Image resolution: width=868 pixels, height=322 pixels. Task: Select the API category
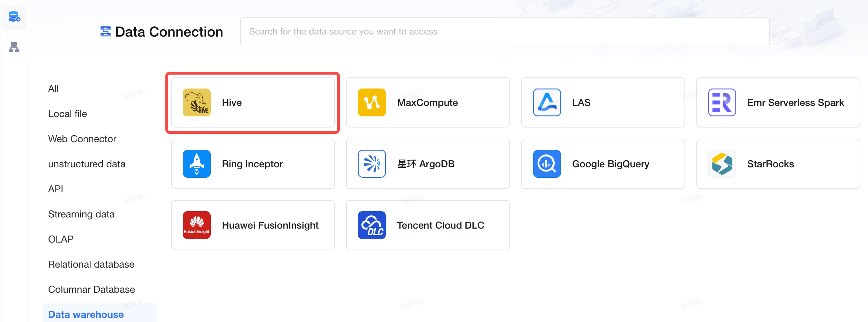56,189
